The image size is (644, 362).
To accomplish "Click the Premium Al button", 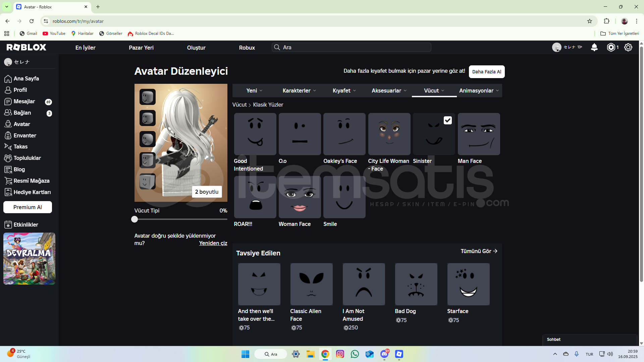I will [28, 207].
